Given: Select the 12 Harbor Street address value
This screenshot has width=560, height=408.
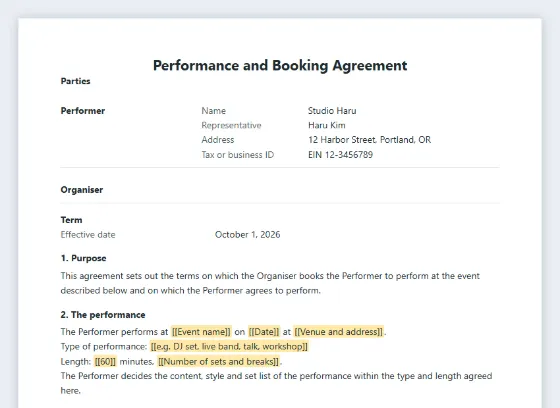Looking at the screenshot, I should click(x=370, y=140).
